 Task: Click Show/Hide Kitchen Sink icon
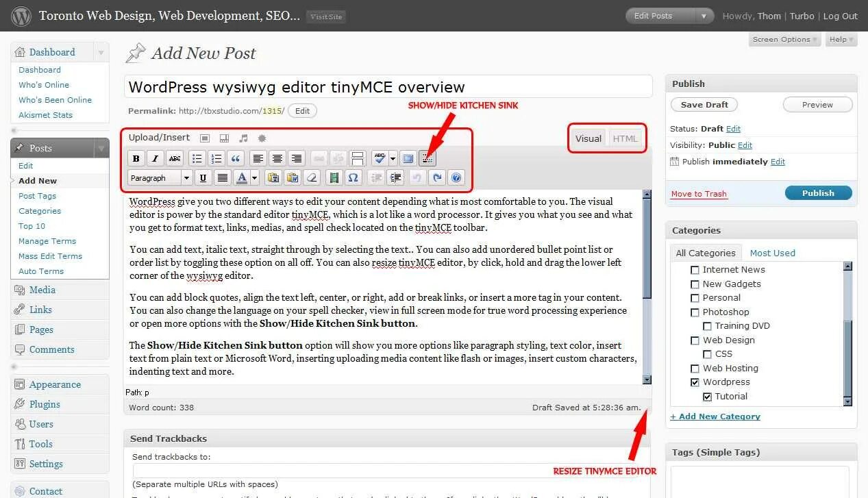(427, 158)
